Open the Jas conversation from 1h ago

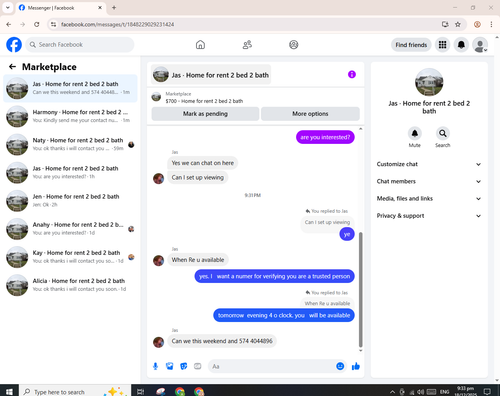pyautogui.click(x=70, y=172)
